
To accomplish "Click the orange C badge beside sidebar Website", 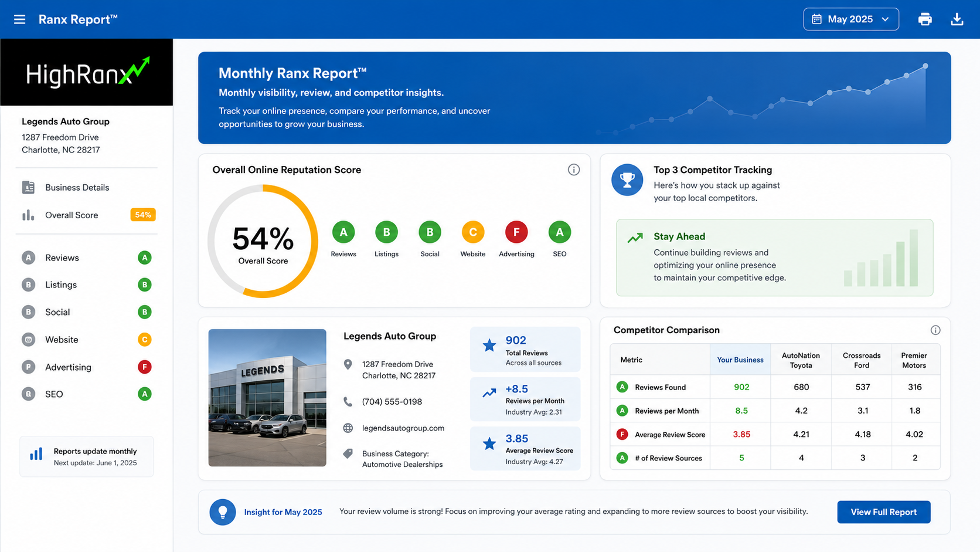I will pos(145,340).
